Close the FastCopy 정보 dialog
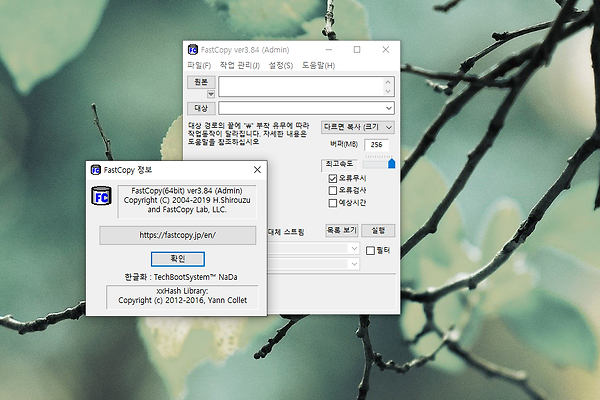 click(x=258, y=170)
